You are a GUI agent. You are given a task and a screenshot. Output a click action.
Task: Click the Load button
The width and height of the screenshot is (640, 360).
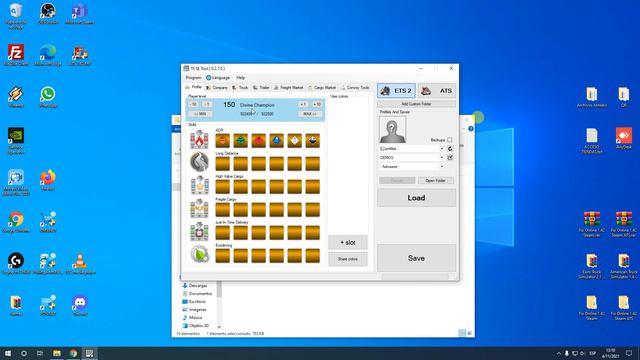click(416, 198)
